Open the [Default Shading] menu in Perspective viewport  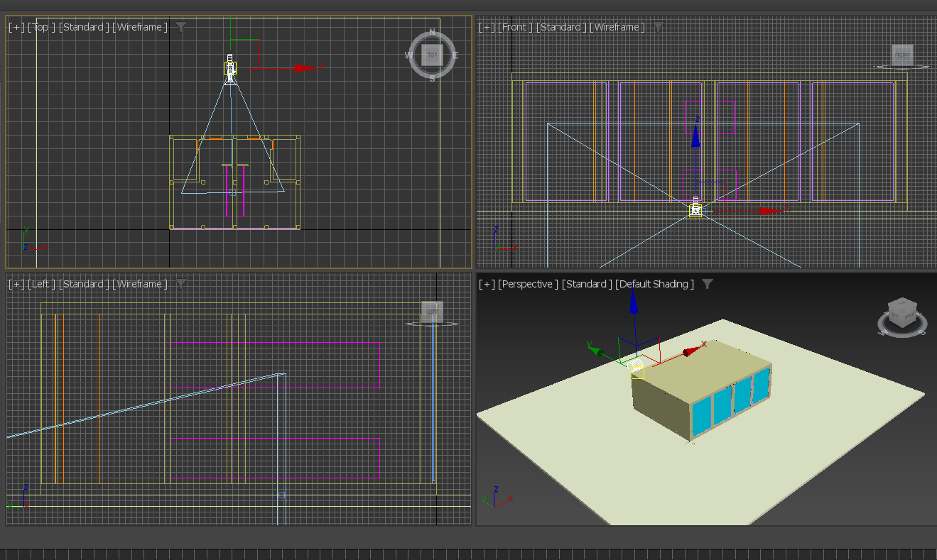pos(654,284)
